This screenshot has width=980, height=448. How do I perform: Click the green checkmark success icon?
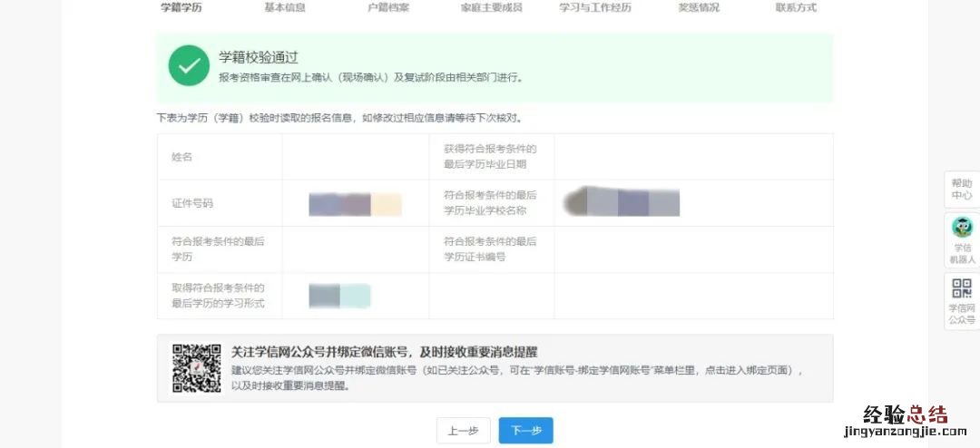point(189,65)
